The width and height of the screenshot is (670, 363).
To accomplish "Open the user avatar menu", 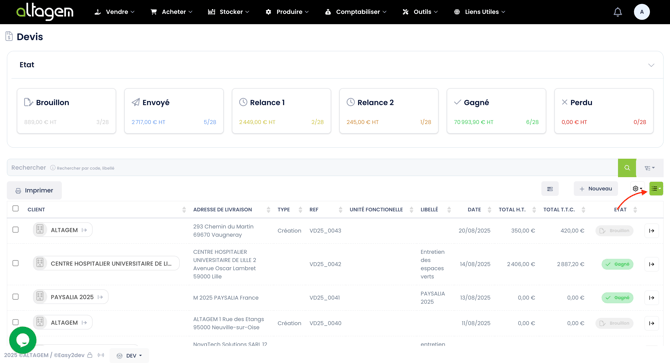I will (x=641, y=12).
